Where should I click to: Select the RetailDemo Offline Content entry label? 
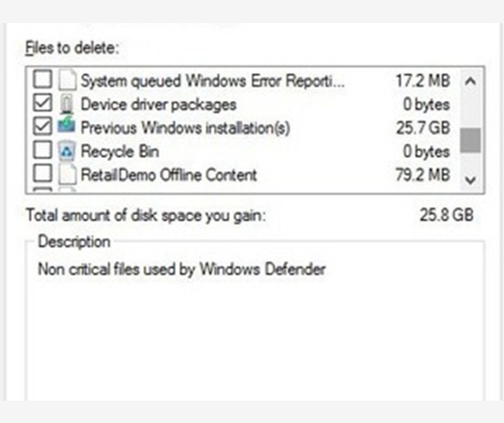pyautogui.click(x=169, y=174)
